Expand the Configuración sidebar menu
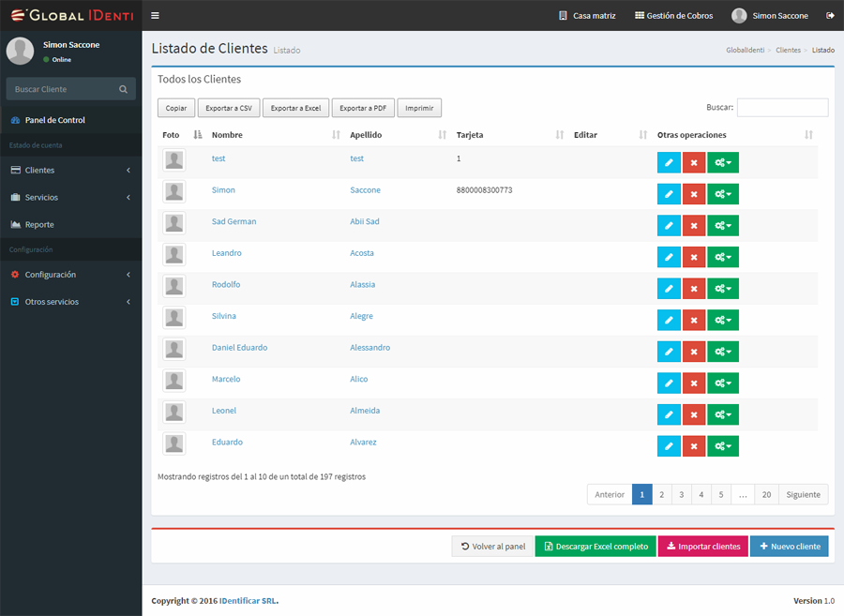 [70, 275]
